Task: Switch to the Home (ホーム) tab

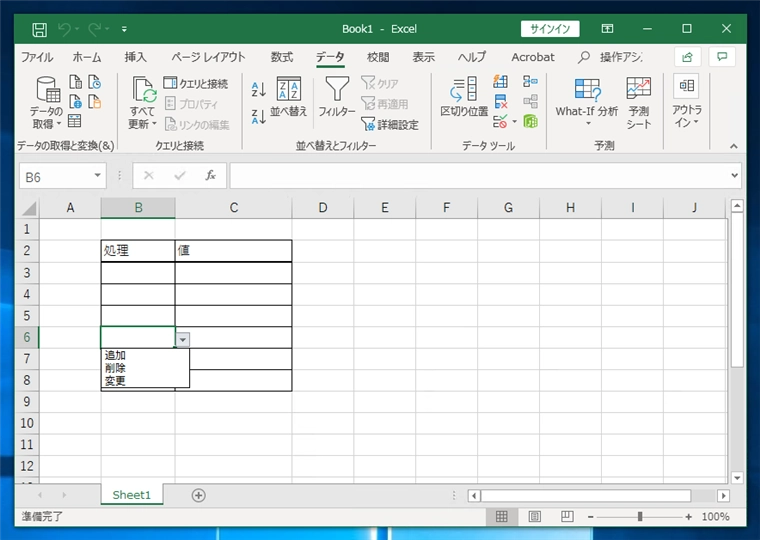Action: [x=87, y=57]
